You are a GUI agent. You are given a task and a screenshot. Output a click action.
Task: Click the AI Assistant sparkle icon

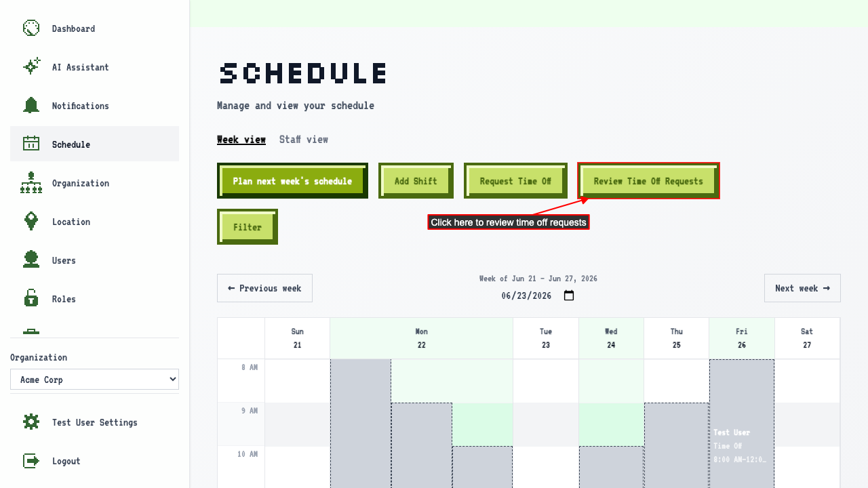[x=31, y=67]
